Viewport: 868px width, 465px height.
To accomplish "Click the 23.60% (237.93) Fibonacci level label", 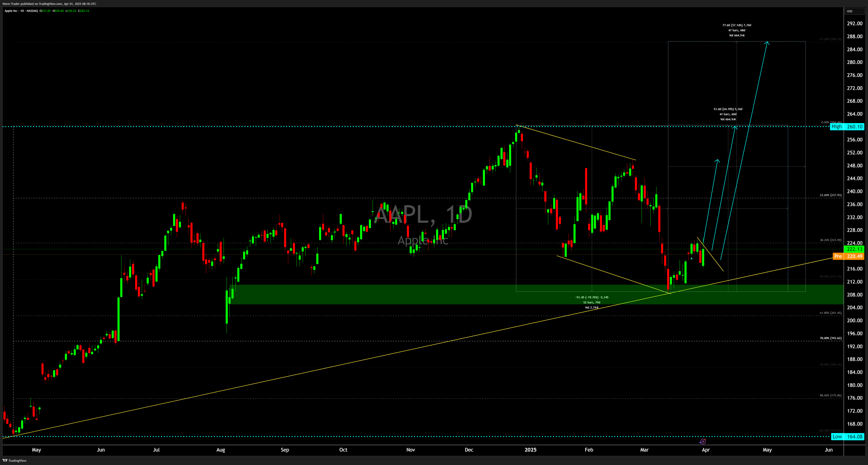I will tap(831, 195).
